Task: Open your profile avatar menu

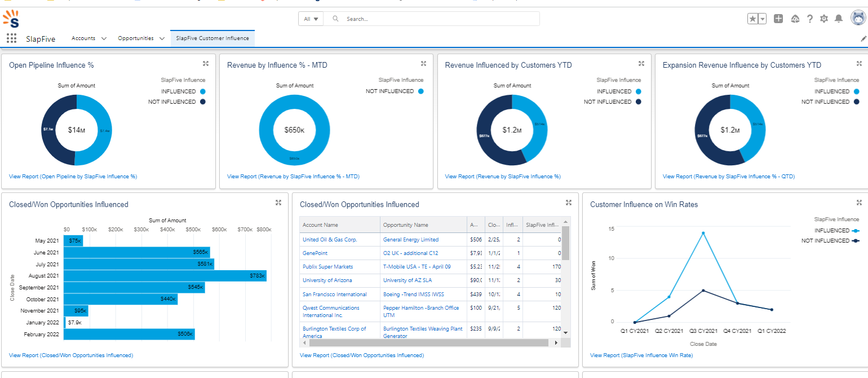Action: pos(856,18)
